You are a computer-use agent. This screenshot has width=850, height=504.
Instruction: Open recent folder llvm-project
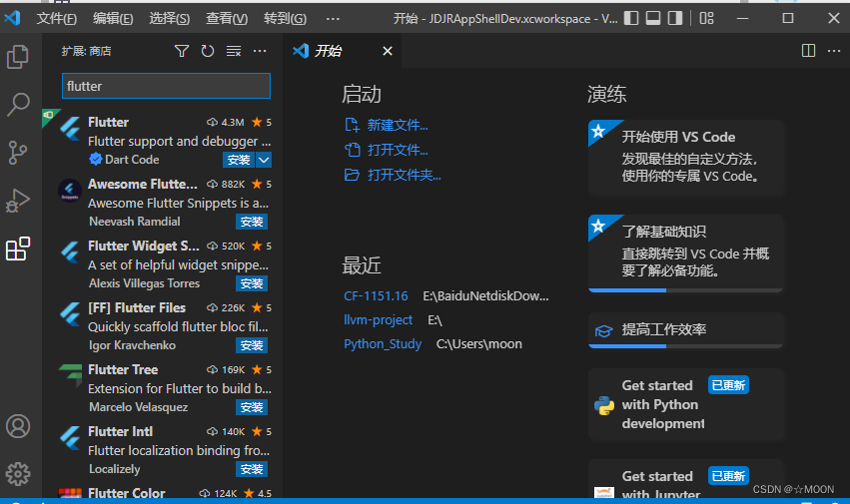coord(378,320)
